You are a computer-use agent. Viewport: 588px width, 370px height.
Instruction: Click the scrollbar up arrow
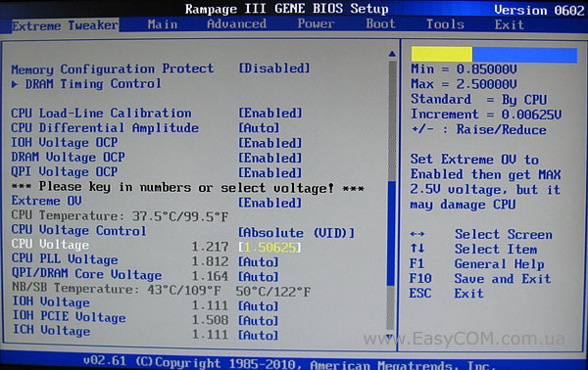pyautogui.click(x=392, y=54)
